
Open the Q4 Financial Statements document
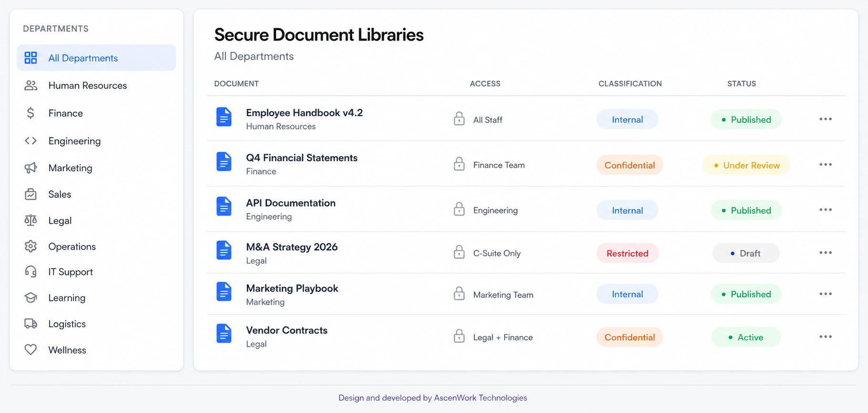302,158
